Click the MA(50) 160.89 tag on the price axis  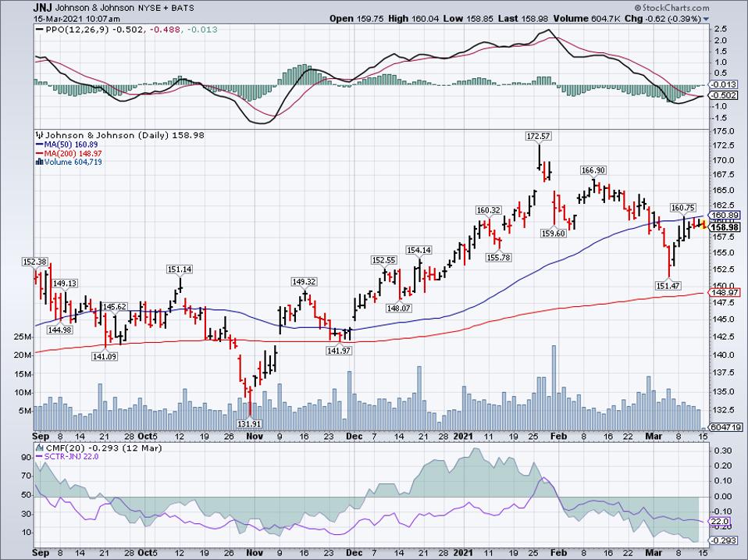tap(725, 215)
